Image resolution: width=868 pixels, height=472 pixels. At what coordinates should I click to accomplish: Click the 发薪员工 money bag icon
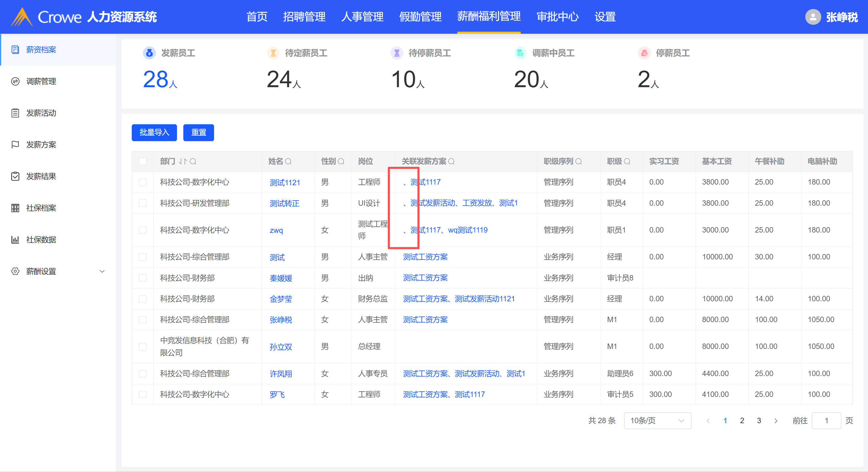(149, 53)
